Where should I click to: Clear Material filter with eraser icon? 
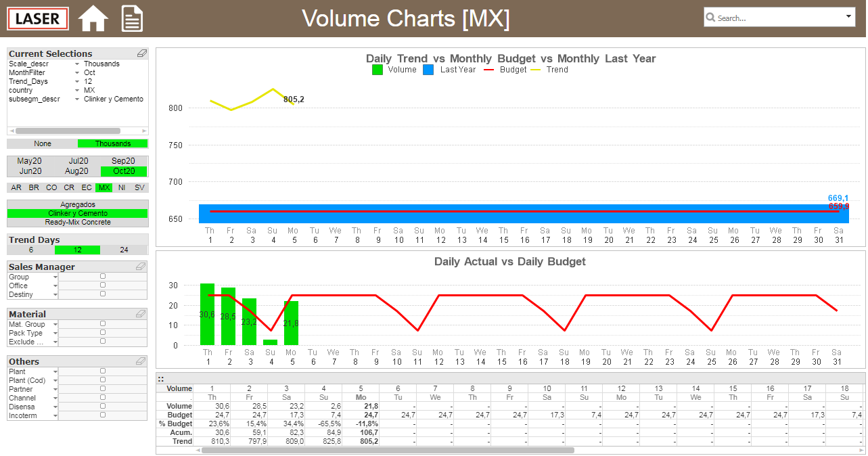[141, 314]
